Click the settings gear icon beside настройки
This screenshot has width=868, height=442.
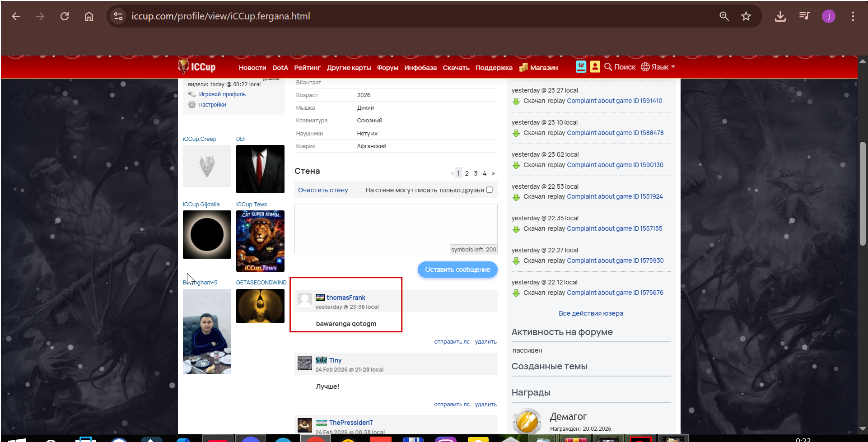click(192, 104)
